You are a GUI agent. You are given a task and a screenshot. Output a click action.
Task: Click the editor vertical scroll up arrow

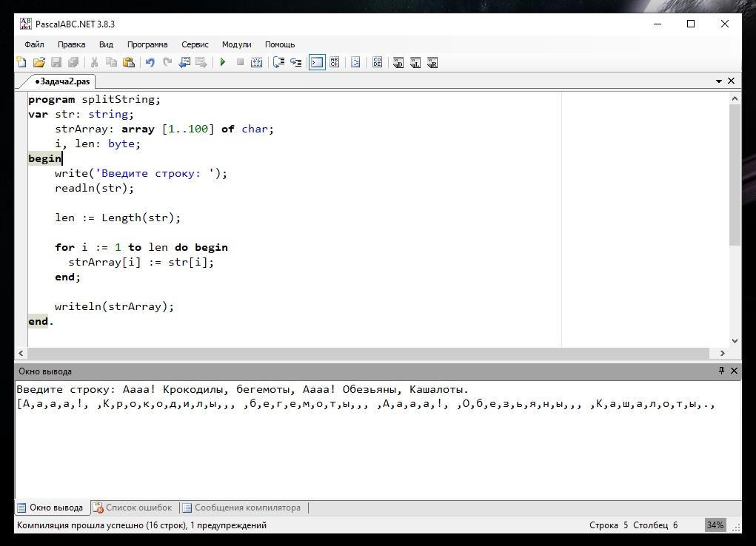735,99
